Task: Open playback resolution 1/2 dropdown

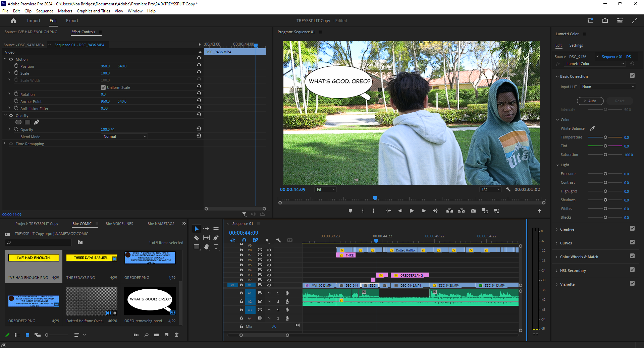Action: click(490, 189)
